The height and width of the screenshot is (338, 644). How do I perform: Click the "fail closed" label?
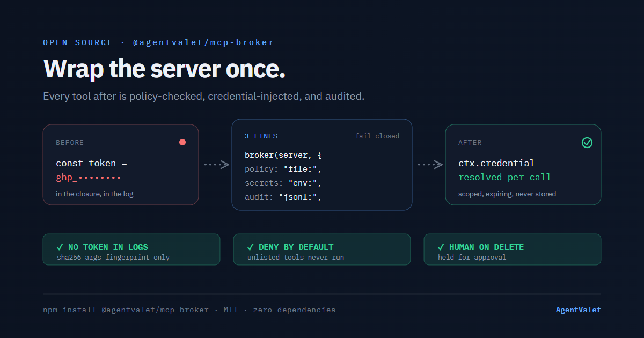pyautogui.click(x=377, y=136)
